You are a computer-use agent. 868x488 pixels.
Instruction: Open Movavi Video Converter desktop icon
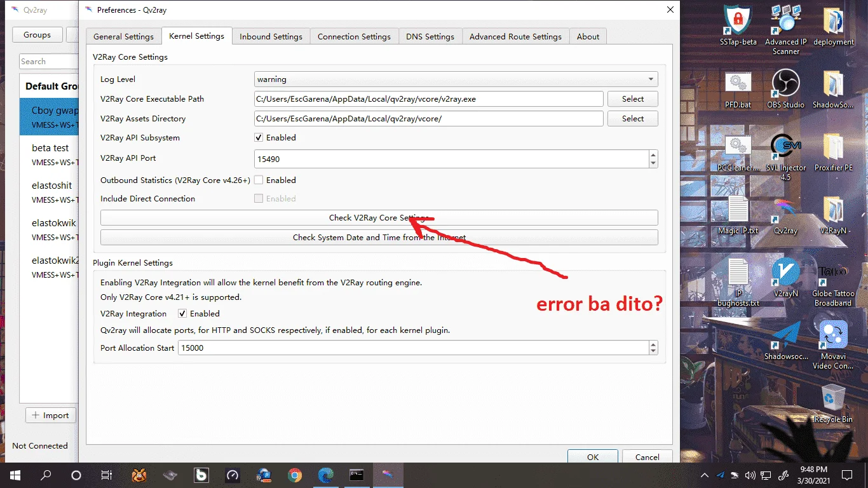pos(833,345)
